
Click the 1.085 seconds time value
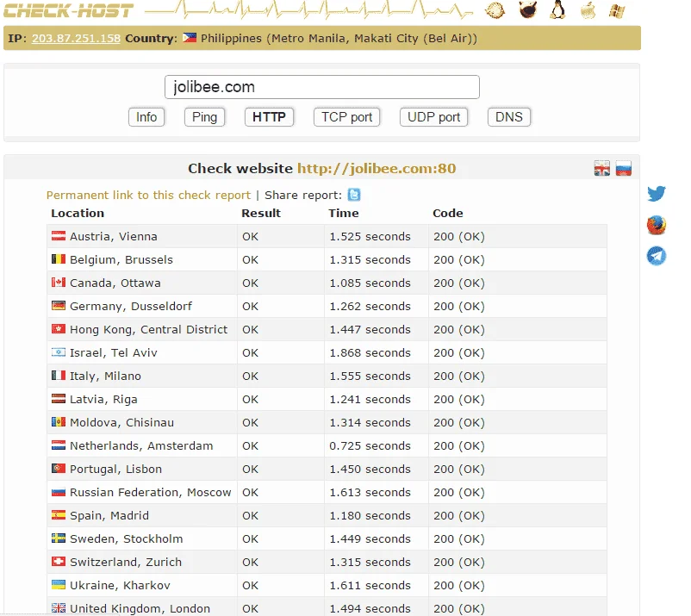pyautogui.click(x=370, y=283)
